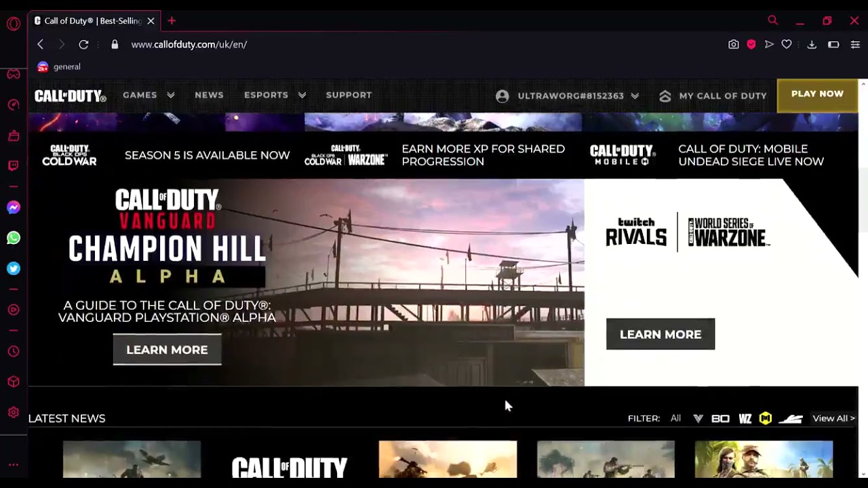Reload the current page
The image size is (868, 488).
[x=83, y=44]
